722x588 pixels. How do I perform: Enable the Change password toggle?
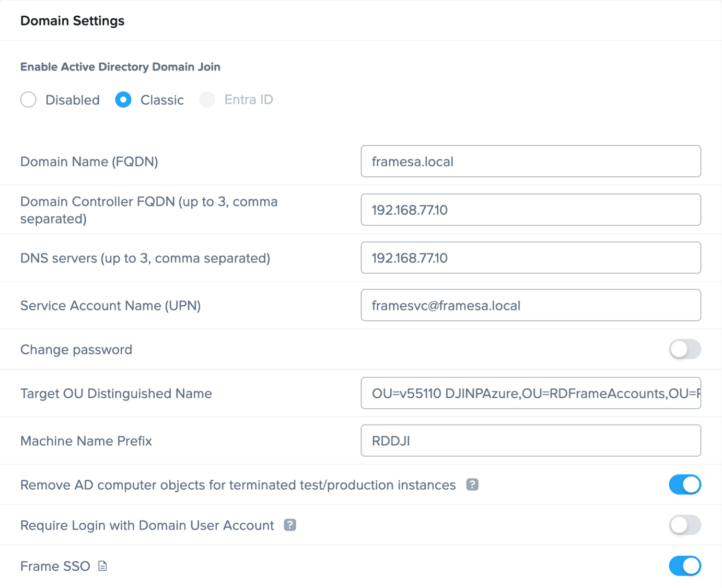tap(684, 349)
